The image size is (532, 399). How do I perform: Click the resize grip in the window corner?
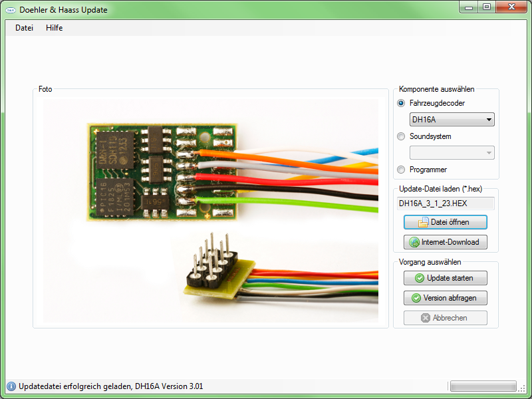(x=521, y=388)
